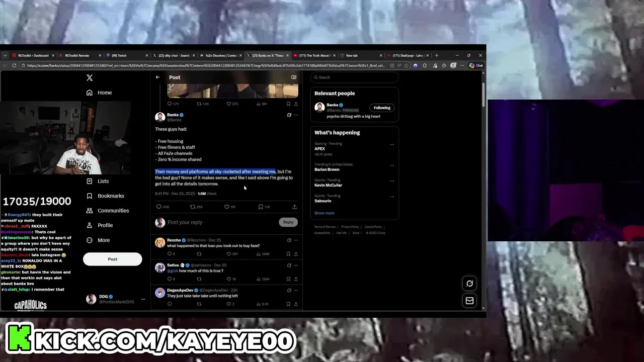
Task: Share the Banks post via the share icon
Action: (x=294, y=207)
